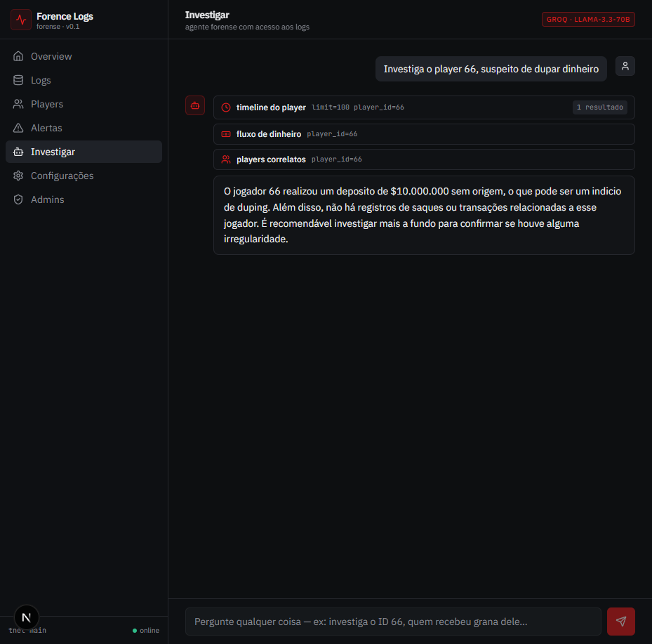Click the Configurações gear icon
The image size is (652, 644).
tap(18, 176)
